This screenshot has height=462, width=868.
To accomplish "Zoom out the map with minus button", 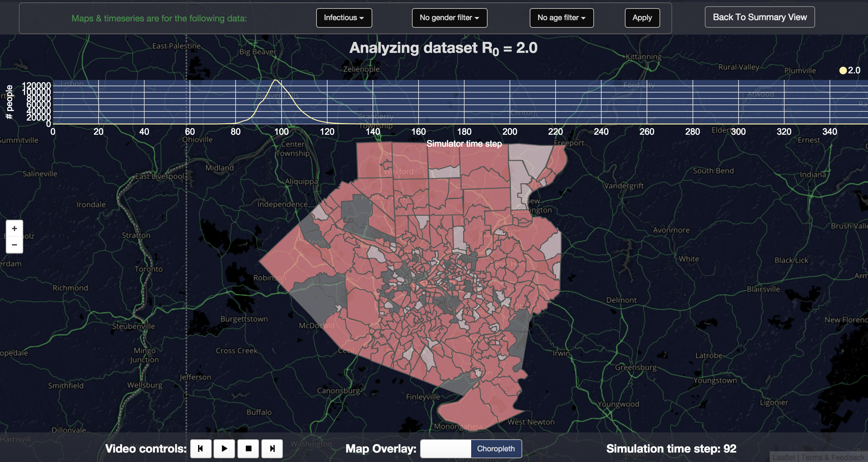I will [x=14, y=245].
